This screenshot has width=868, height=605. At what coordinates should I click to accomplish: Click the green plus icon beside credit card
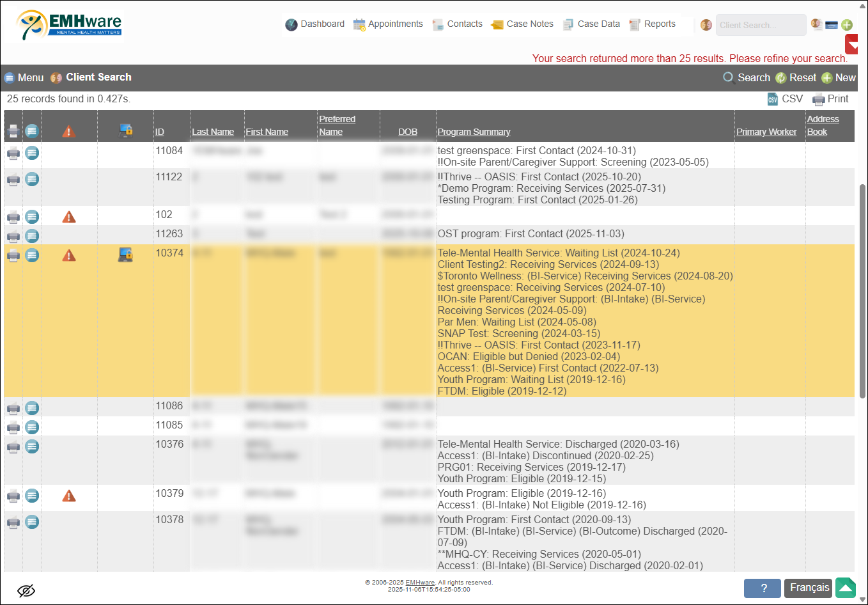pyautogui.click(x=847, y=25)
